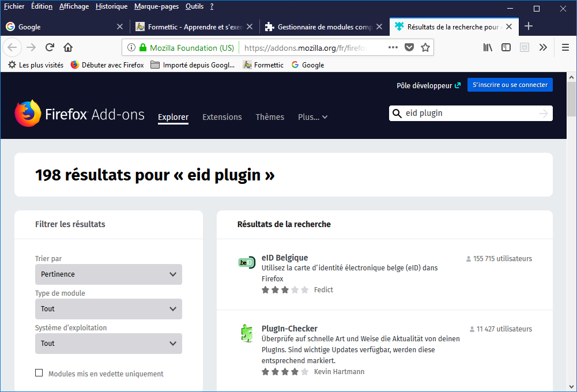Click the vertical scrollbar thumb

[x=571, y=99]
